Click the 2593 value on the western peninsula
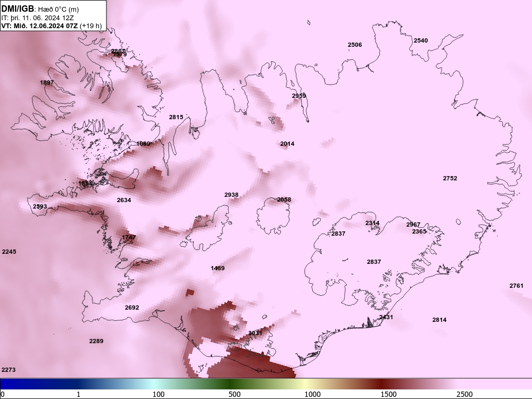The width and height of the screenshot is (532, 399). pos(40,206)
